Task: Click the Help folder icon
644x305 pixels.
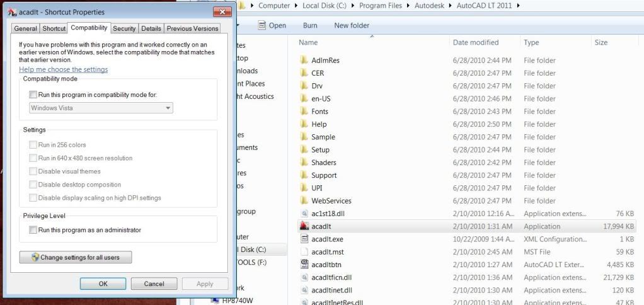Action: (x=304, y=124)
